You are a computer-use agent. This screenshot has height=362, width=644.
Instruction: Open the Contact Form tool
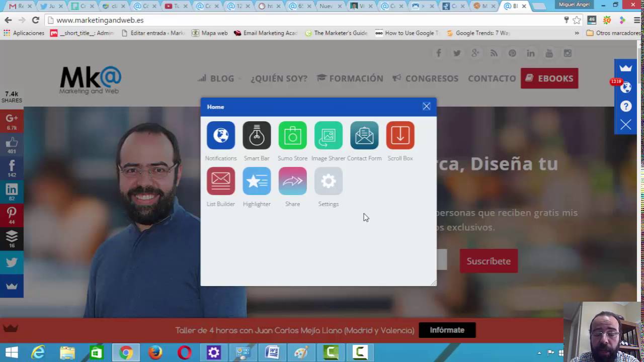[x=364, y=135]
